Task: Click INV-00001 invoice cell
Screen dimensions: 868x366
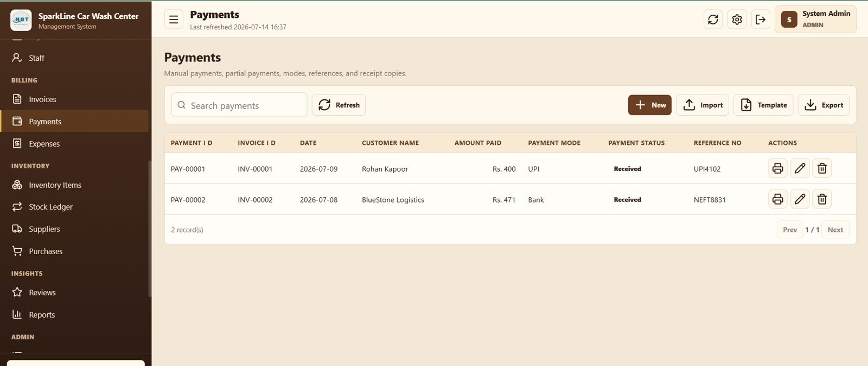Action: pos(255,169)
